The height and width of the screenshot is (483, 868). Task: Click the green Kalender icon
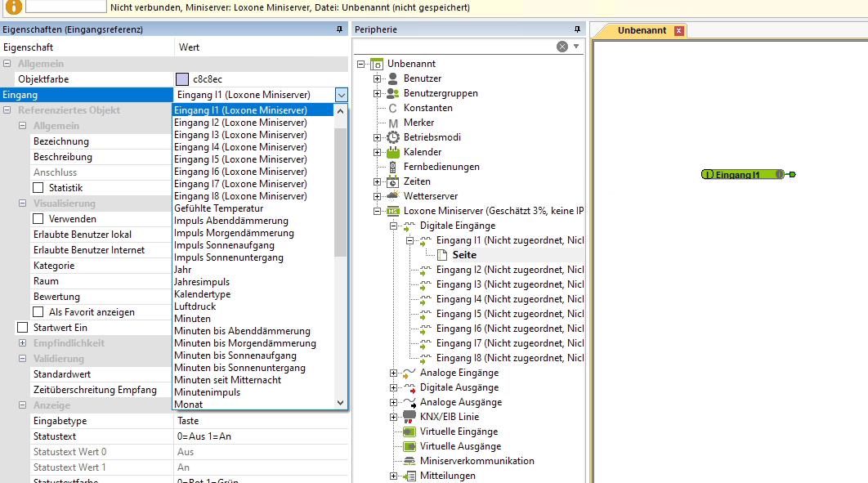(x=393, y=152)
